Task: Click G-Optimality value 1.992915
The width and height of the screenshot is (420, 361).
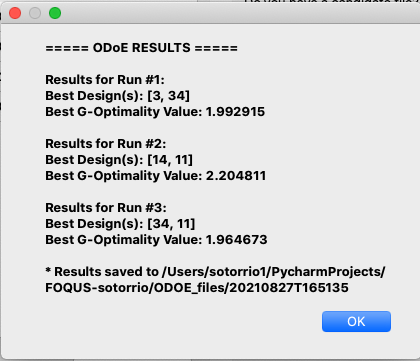Action: click(235, 112)
